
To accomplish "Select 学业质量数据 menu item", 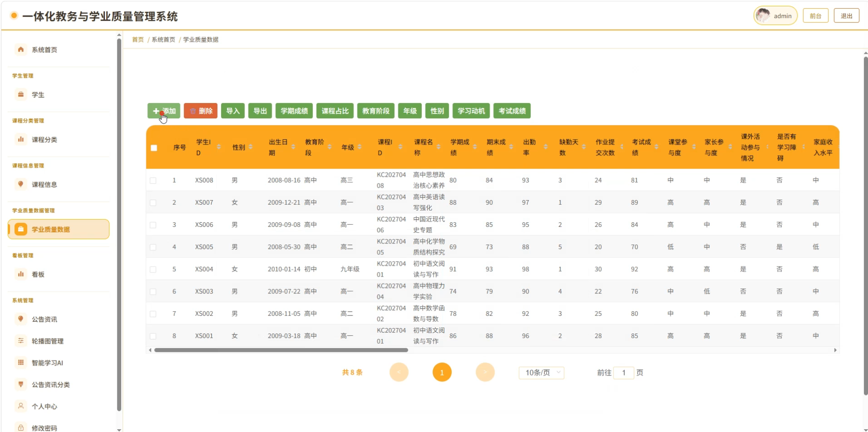I will (58, 229).
